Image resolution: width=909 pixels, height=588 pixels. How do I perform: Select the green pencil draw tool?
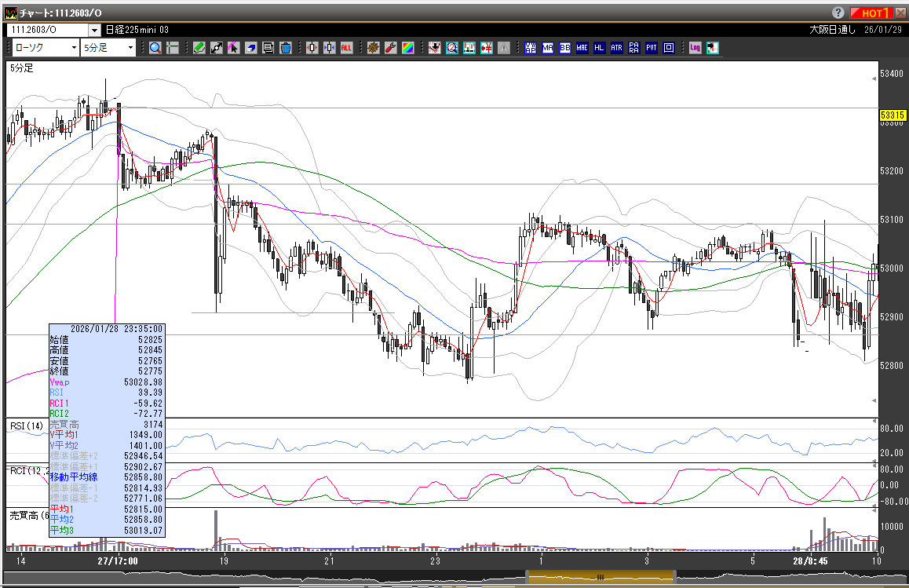pos(199,48)
